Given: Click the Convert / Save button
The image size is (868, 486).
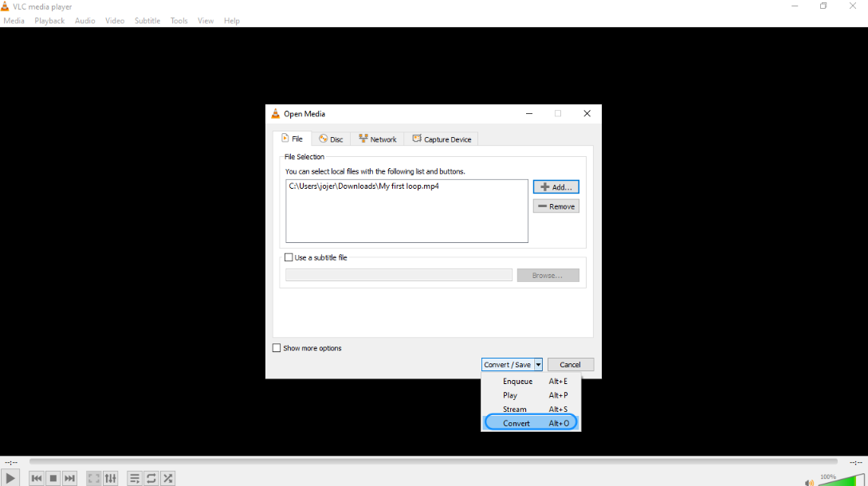Looking at the screenshot, I should pos(508,364).
